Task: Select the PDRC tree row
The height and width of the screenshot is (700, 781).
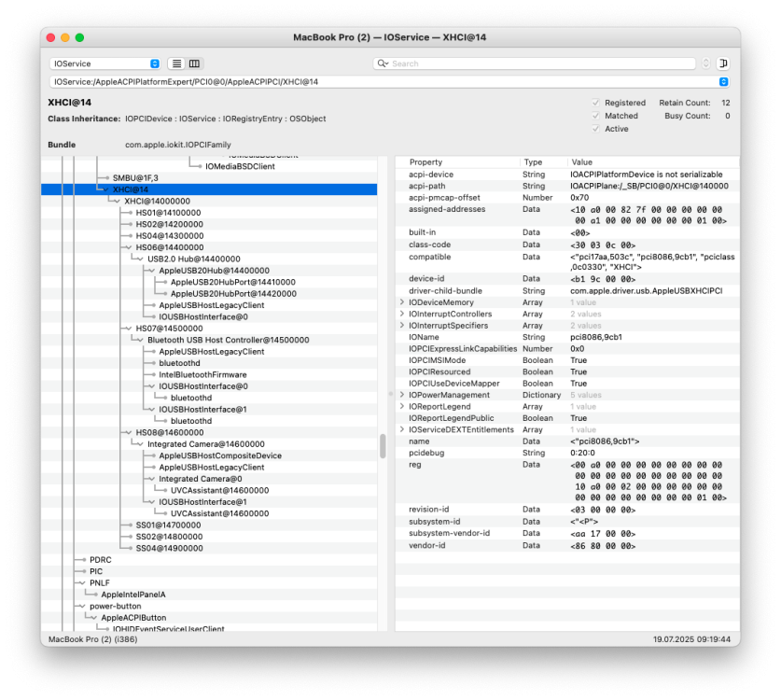Action: pyautogui.click(x=209, y=560)
